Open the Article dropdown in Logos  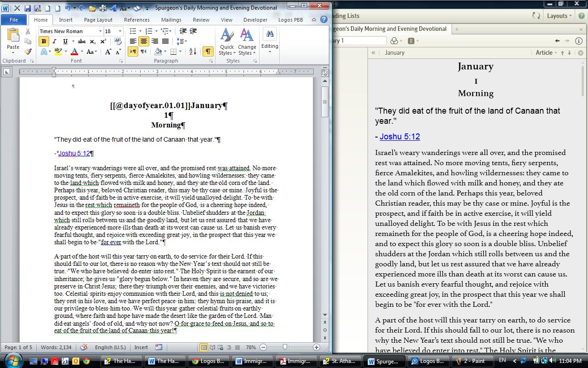point(546,52)
